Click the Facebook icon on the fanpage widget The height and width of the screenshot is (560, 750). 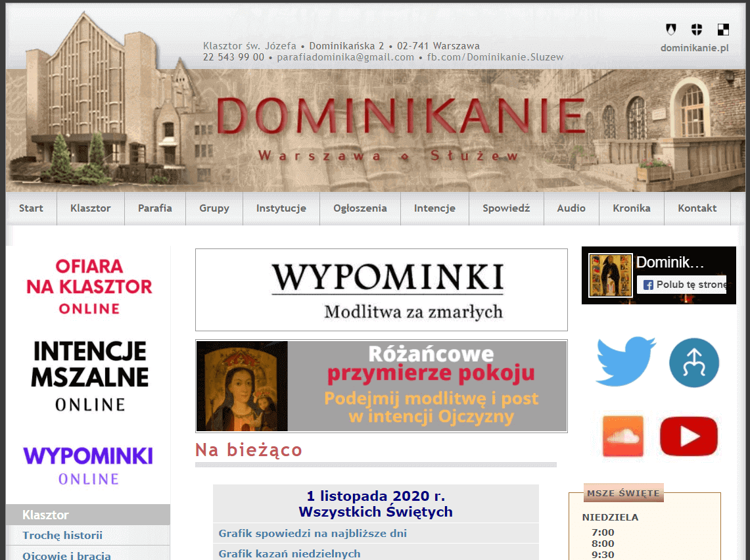tap(647, 284)
